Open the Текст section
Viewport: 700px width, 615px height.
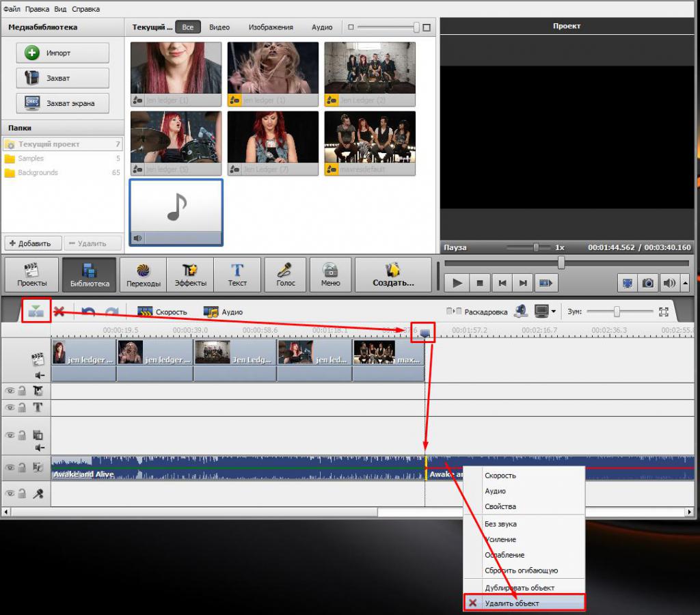pyautogui.click(x=237, y=275)
